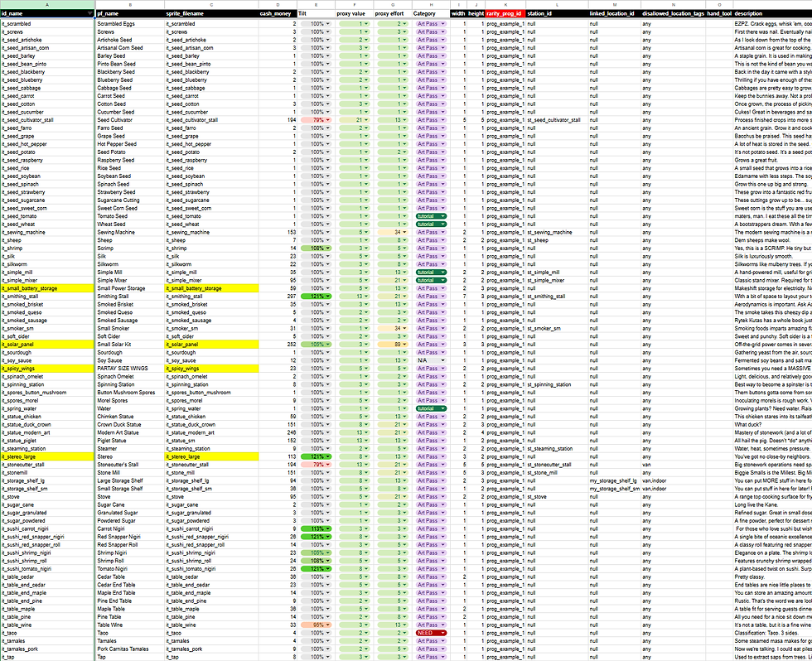Select the Sugarcane Cutting cell
Viewport: 812px width, 661px height.
pyautogui.click(x=130, y=200)
